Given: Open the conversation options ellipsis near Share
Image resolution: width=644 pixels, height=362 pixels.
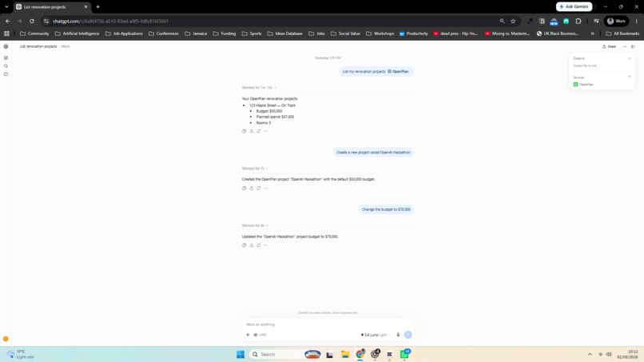Looking at the screenshot, I should pos(625,46).
